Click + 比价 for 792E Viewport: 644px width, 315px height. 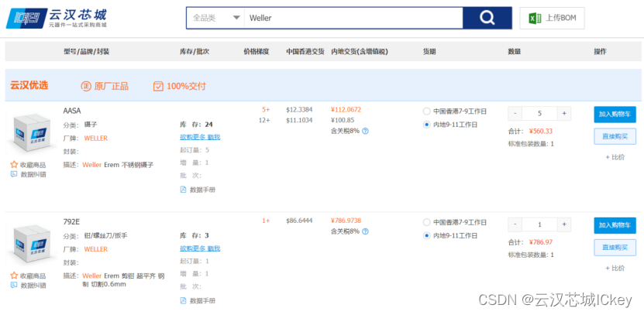click(615, 269)
